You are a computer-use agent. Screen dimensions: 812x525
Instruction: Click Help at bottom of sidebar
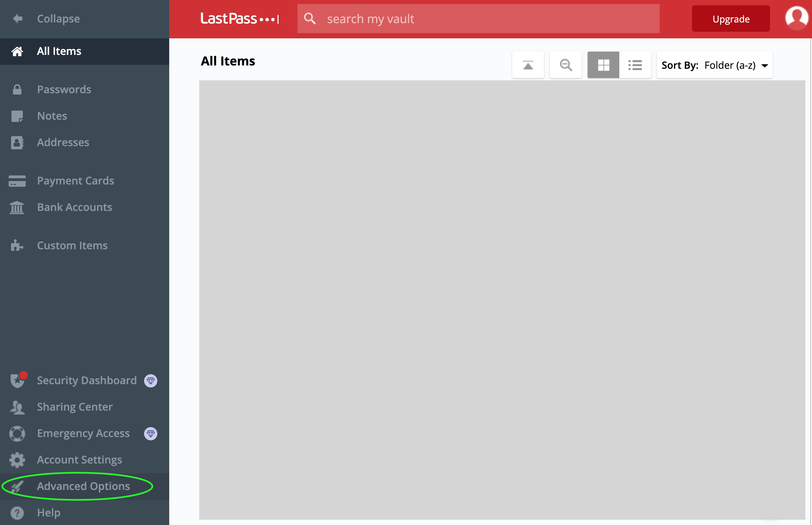(x=48, y=512)
